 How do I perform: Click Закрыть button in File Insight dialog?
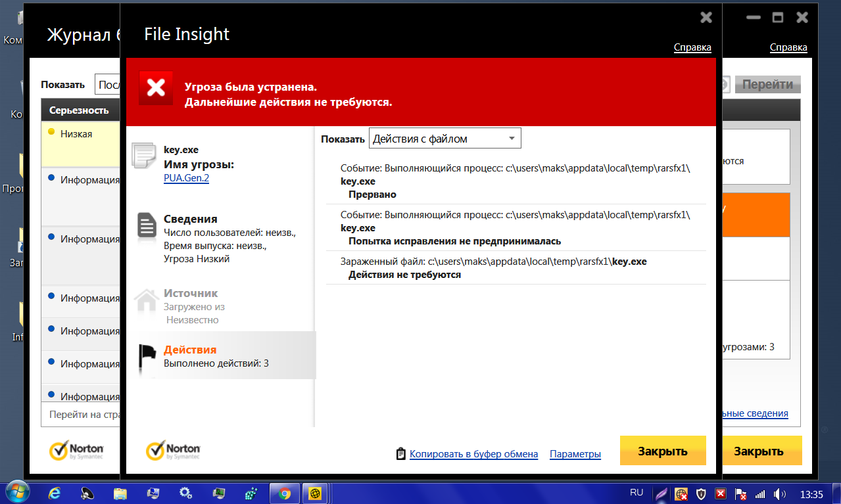663,451
